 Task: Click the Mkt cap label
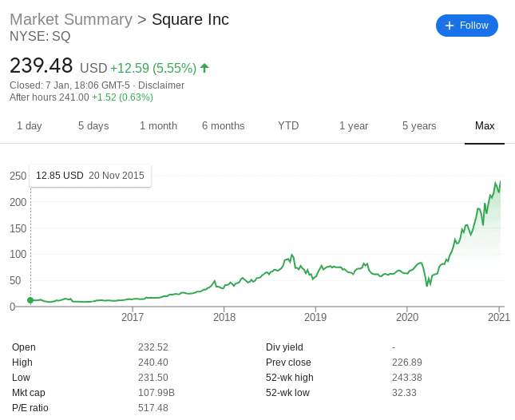29,393
